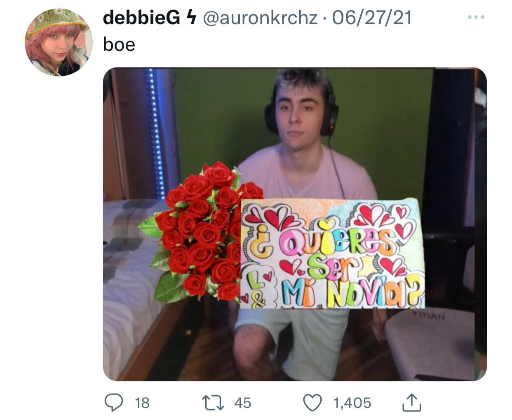Open the @auronkrchz handle link
Viewport: 512px width, 420px height.
pyautogui.click(x=260, y=18)
